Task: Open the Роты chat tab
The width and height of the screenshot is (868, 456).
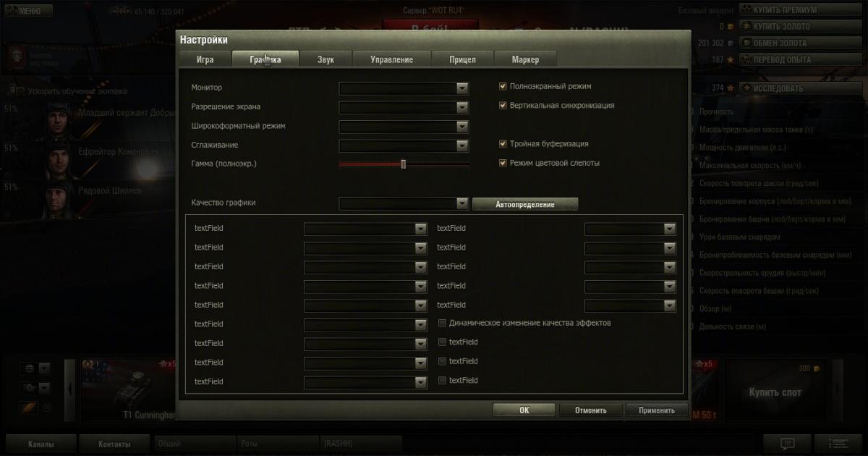Action: click(277, 443)
